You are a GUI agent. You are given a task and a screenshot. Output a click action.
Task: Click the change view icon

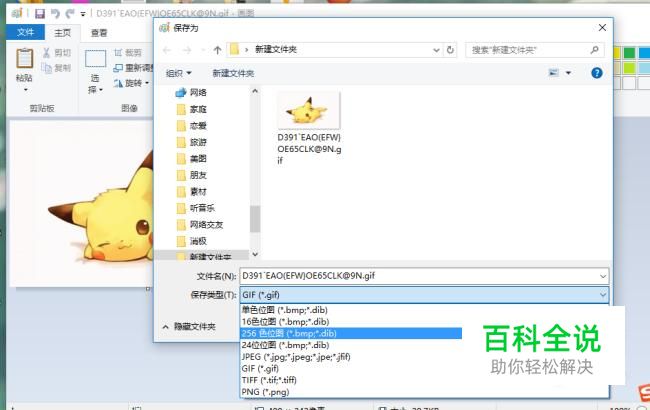click(x=553, y=73)
